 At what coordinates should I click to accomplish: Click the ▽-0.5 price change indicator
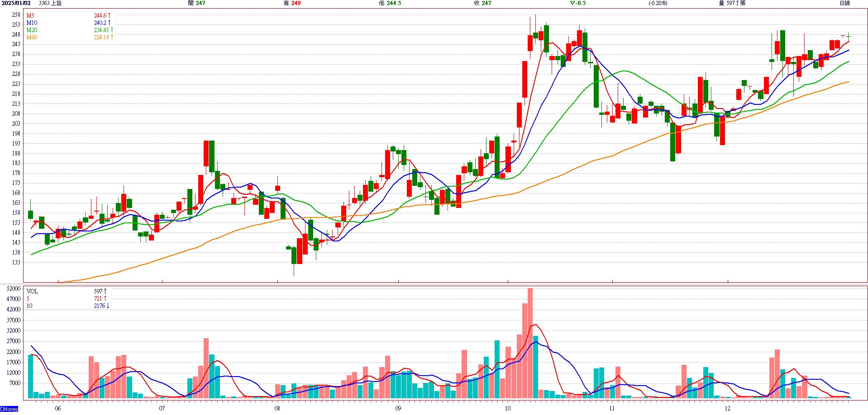[577, 3]
